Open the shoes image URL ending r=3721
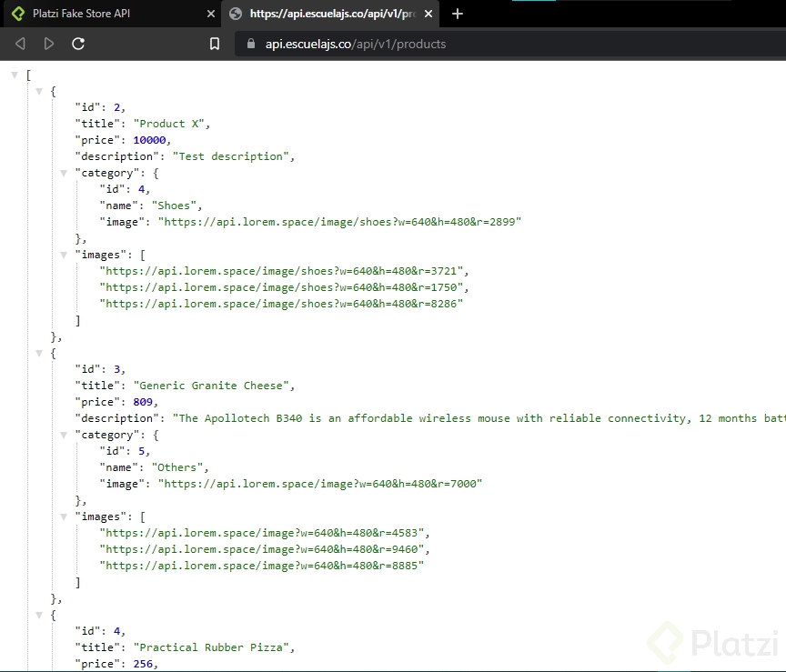Viewport: 786px width, 672px height. [x=281, y=271]
